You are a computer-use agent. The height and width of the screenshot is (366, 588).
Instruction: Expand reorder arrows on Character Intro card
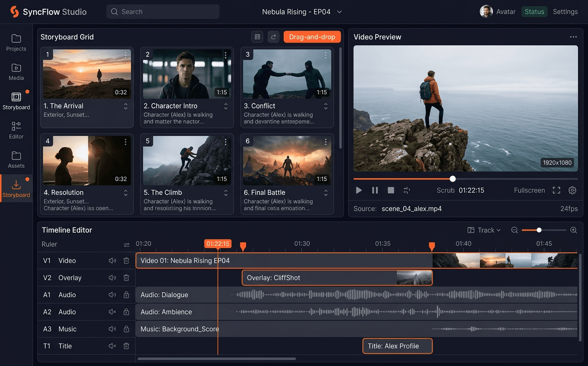(x=225, y=106)
